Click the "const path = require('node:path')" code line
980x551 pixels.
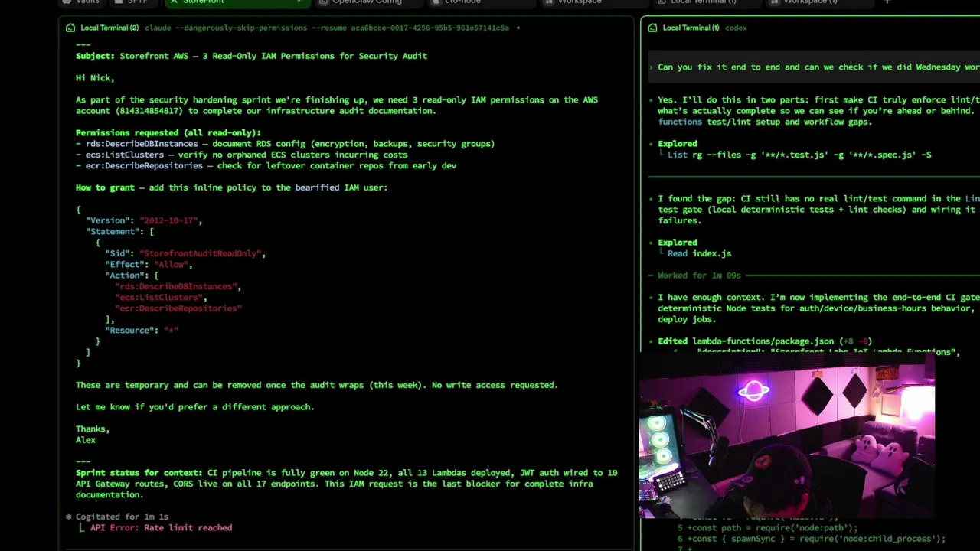tap(773, 527)
